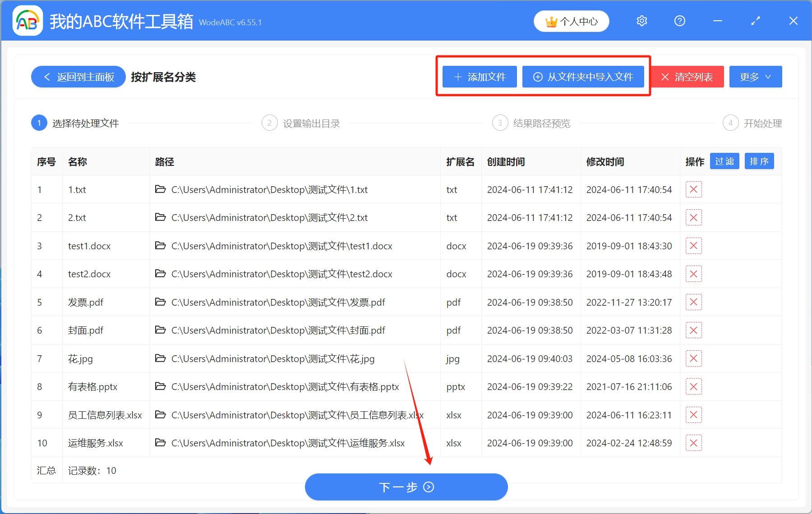Click the crown icon in 个人中心
812x514 pixels.
coord(551,21)
